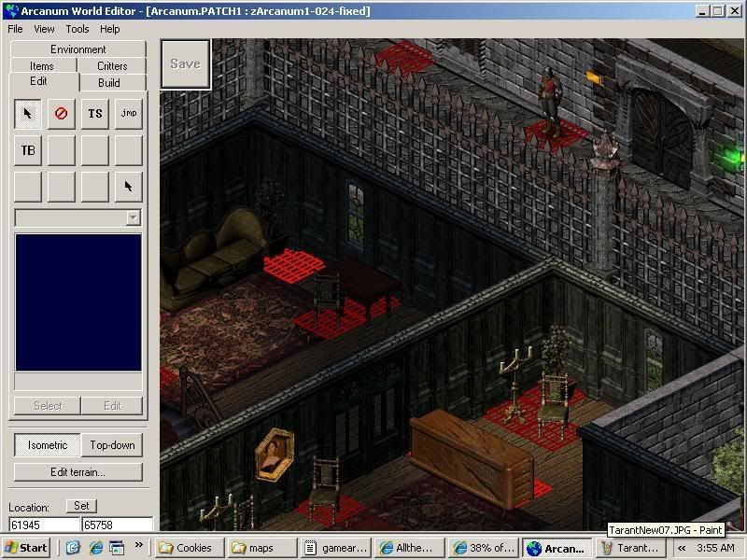Click the jmp tool button
The height and width of the screenshot is (560, 747).
click(x=129, y=114)
